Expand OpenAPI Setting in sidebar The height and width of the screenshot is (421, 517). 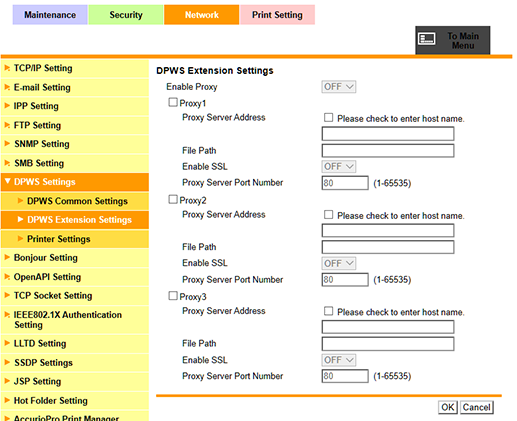75,277
